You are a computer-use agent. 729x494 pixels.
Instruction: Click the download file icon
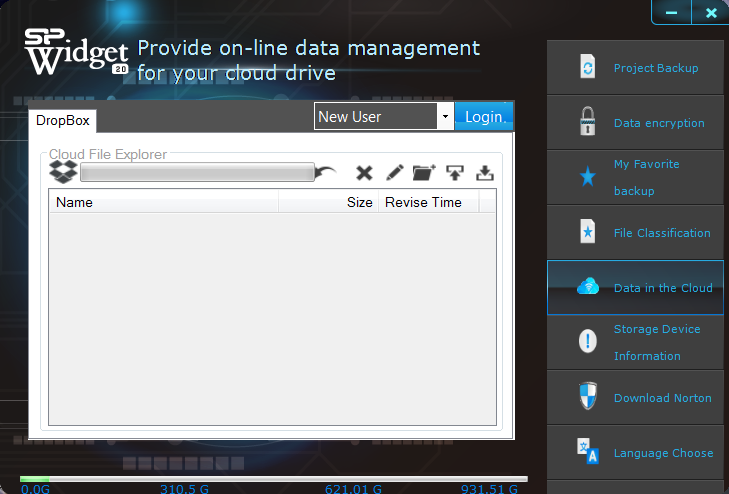(485, 173)
